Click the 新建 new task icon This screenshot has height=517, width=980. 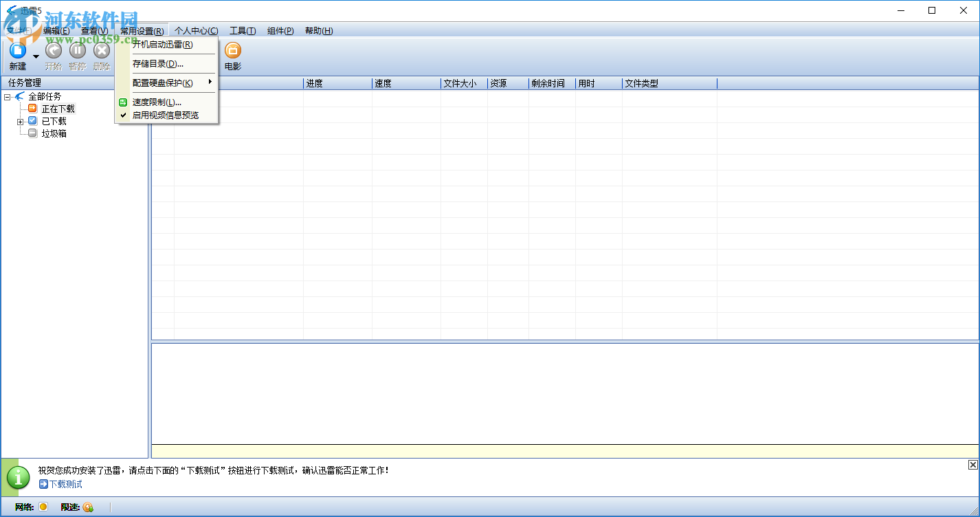point(17,50)
